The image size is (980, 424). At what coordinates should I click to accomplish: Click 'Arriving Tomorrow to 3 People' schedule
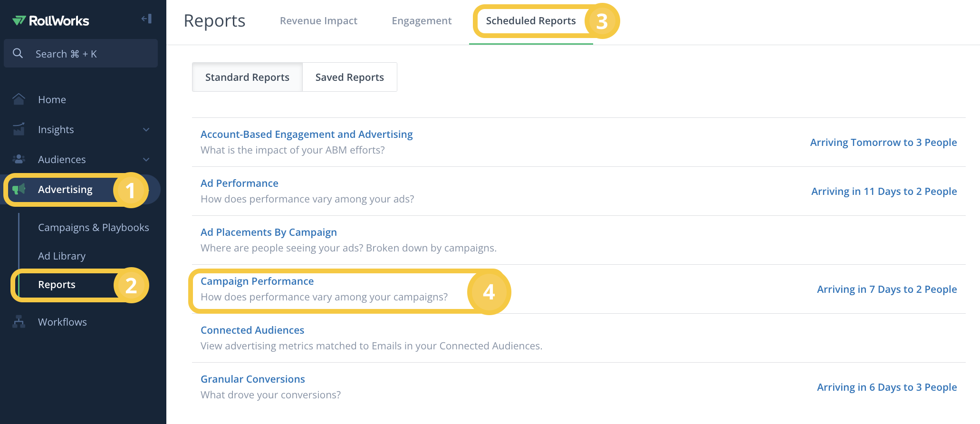click(884, 142)
